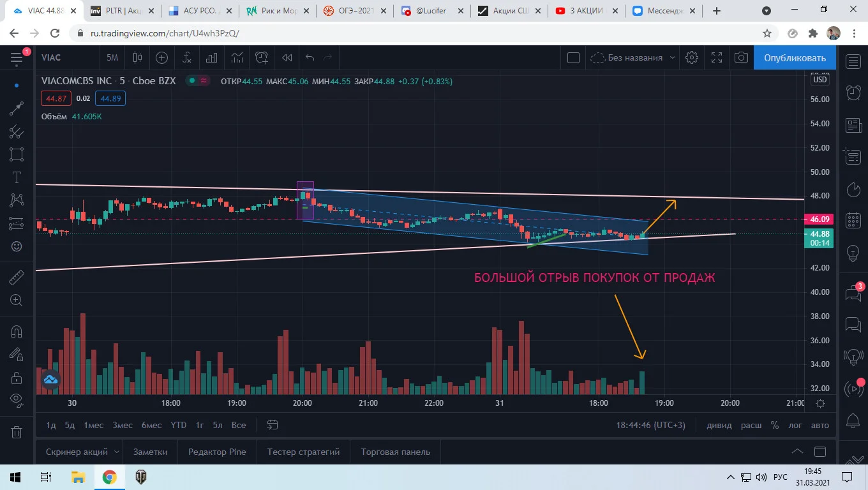Switch chart to fullscreen mode
The width and height of the screenshot is (868, 490).
tap(717, 57)
